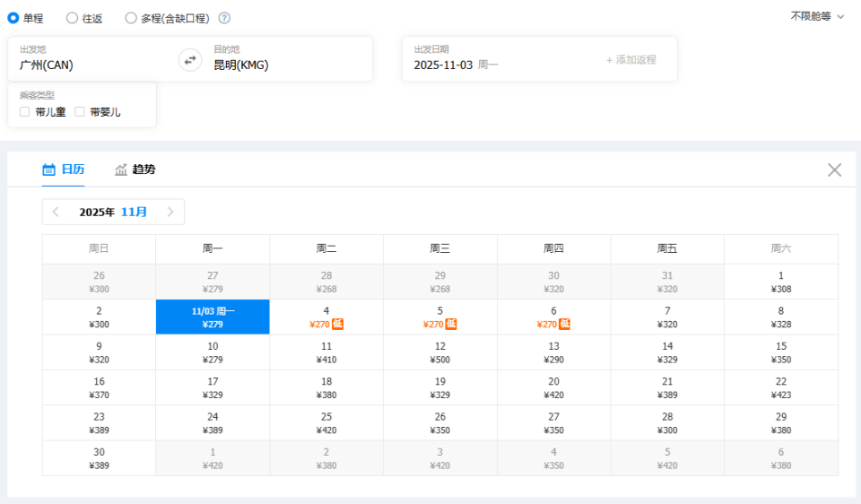Select the highlighted 11/03 周一 ¥279 cell
861x504 pixels.
pos(213,317)
